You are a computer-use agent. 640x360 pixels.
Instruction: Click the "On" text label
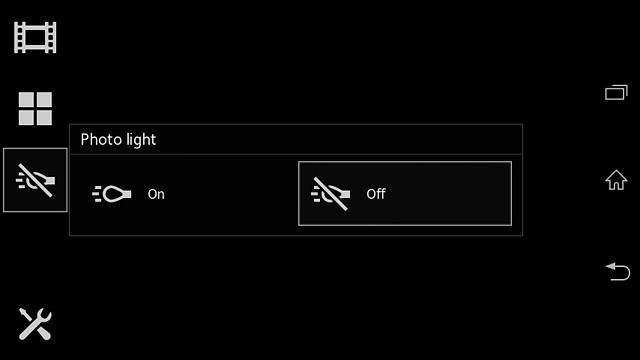156,194
